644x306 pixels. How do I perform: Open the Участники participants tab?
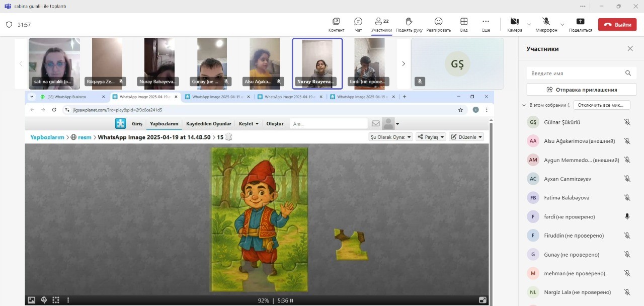point(381,22)
